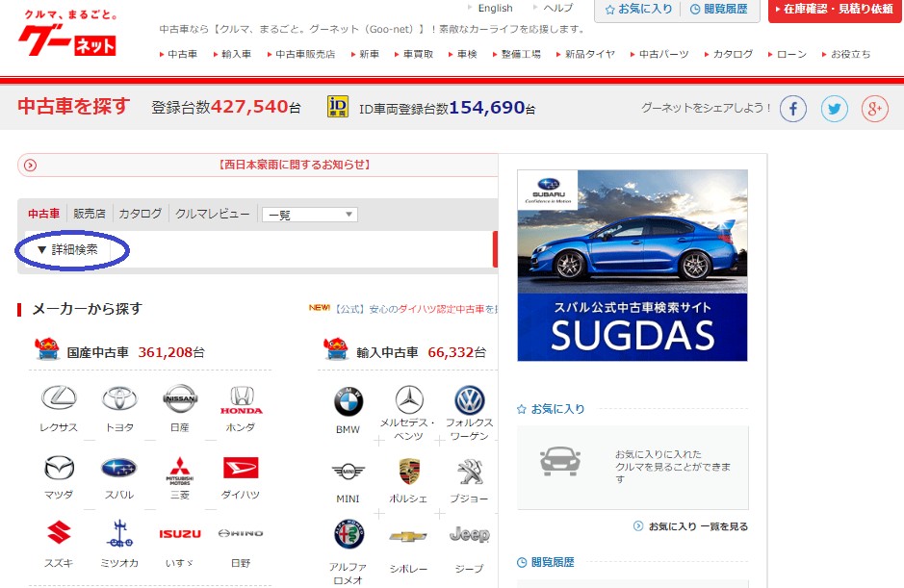Select the Porsche (ポルシェ) maker logo
This screenshot has height=588, width=904.
click(x=409, y=472)
